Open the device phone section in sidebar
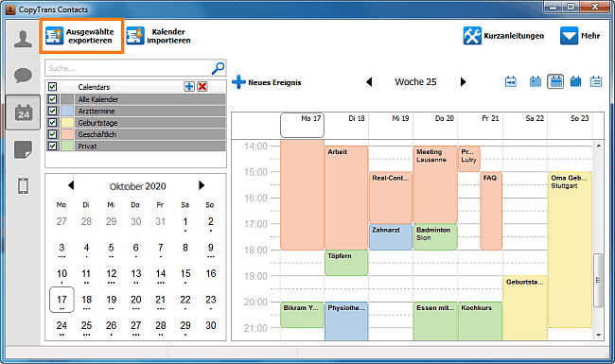The height and width of the screenshot is (364, 615). tap(23, 185)
